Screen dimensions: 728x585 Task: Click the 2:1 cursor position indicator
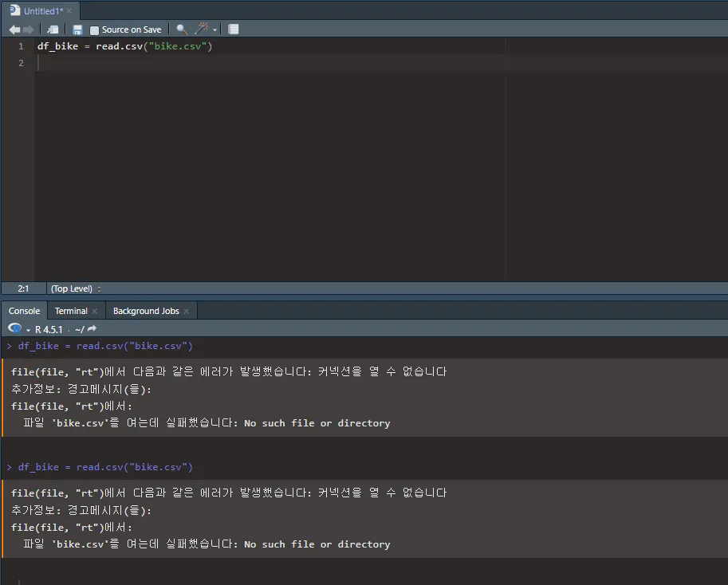[23, 289]
